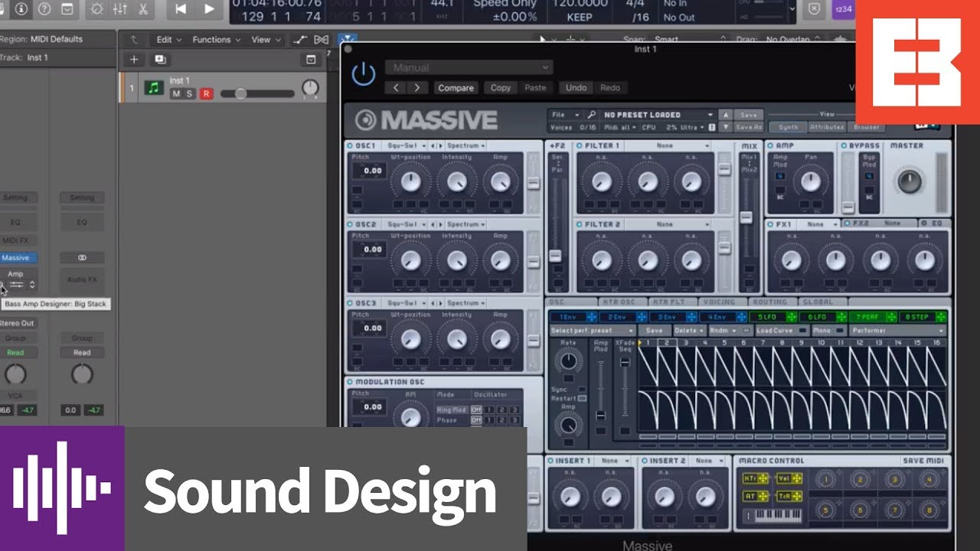This screenshot has width=980, height=551.
Task: Open the Editors scissors icon
Action: tap(144, 9)
